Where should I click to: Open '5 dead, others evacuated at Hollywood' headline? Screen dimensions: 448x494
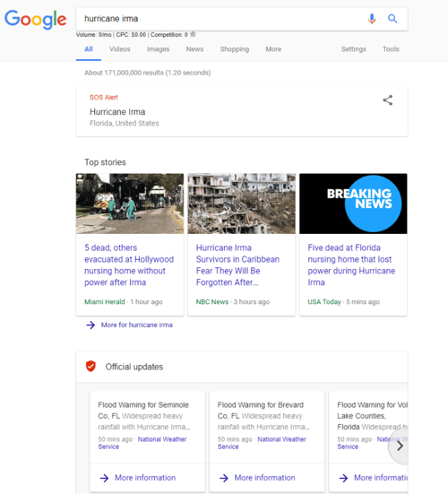[x=129, y=265]
